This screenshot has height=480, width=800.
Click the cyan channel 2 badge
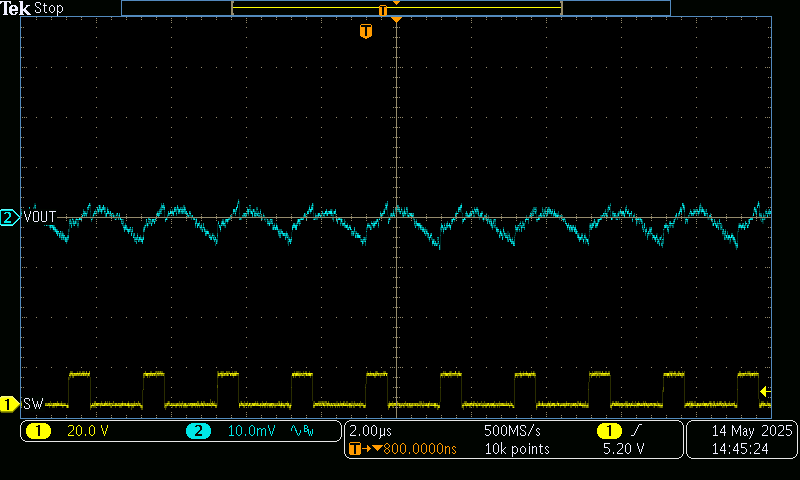(x=198, y=431)
